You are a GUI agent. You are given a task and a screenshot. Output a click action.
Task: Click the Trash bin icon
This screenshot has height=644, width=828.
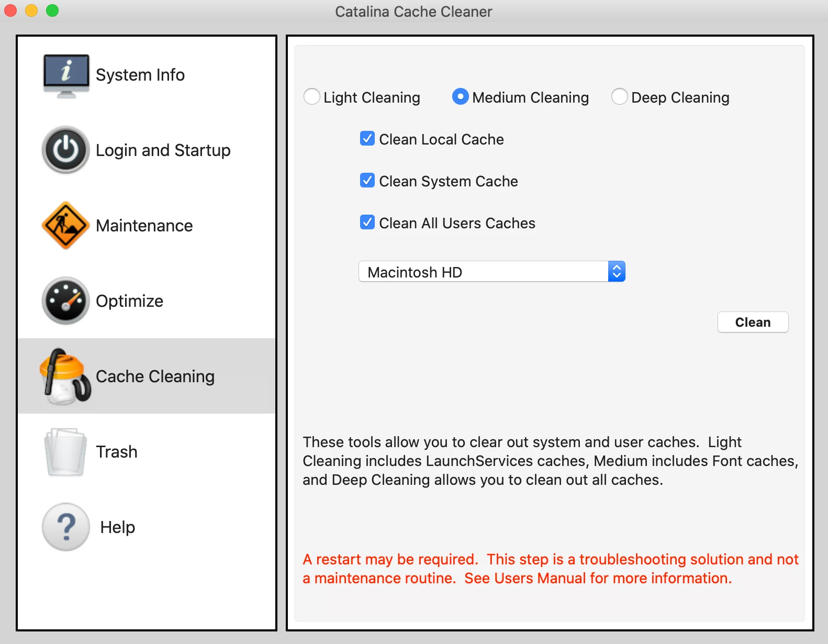[65, 452]
